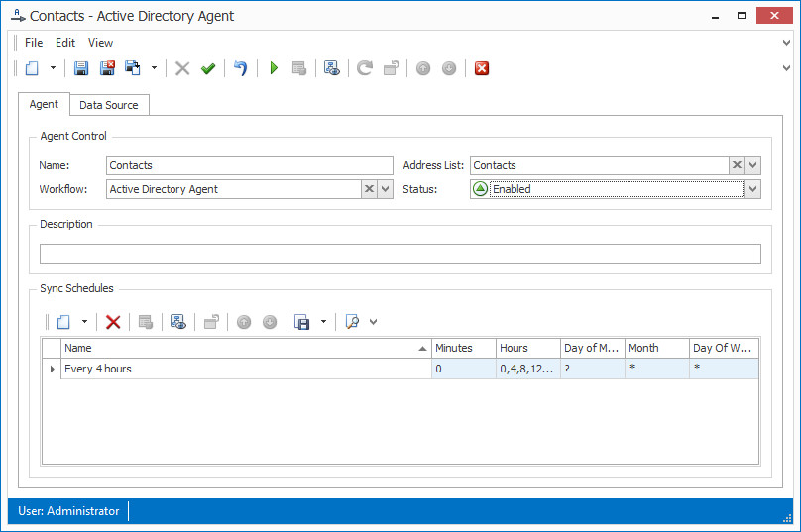The width and height of the screenshot is (801, 532).
Task: Click the Hours cell 0,4,8,12...
Action: click(528, 369)
